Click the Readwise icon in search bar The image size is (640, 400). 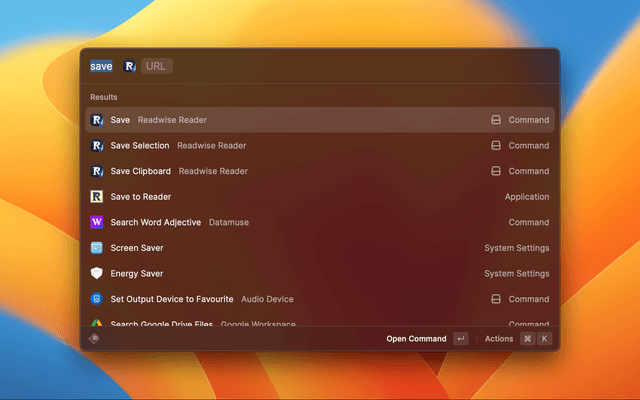click(x=129, y=66)
